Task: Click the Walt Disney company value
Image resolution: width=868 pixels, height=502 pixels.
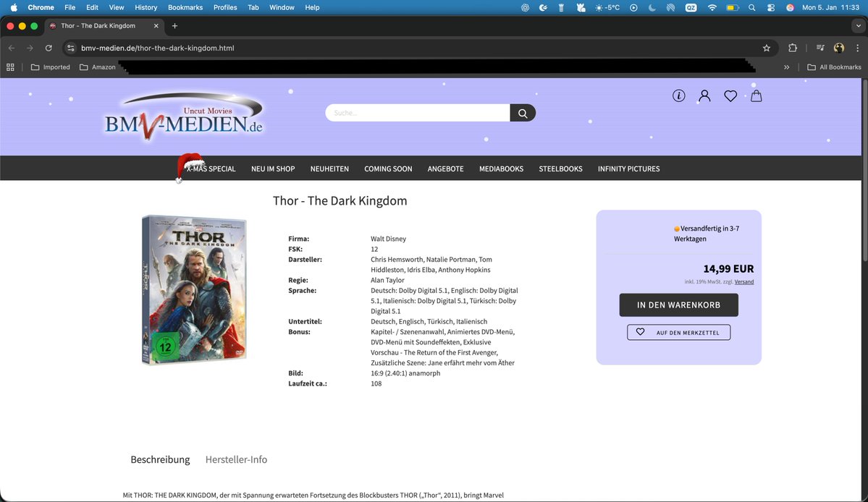Action: [x=388, y=239]
